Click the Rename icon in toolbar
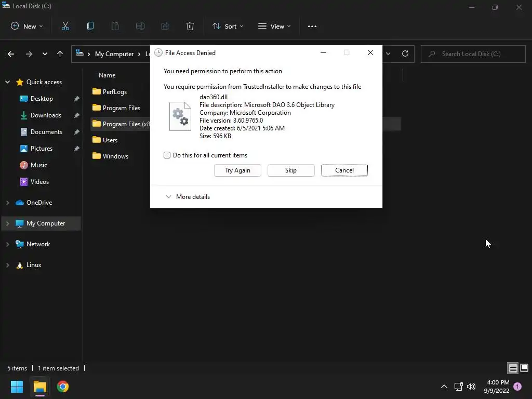Screen dimensions: 532x399 click(x=140, y=26)
